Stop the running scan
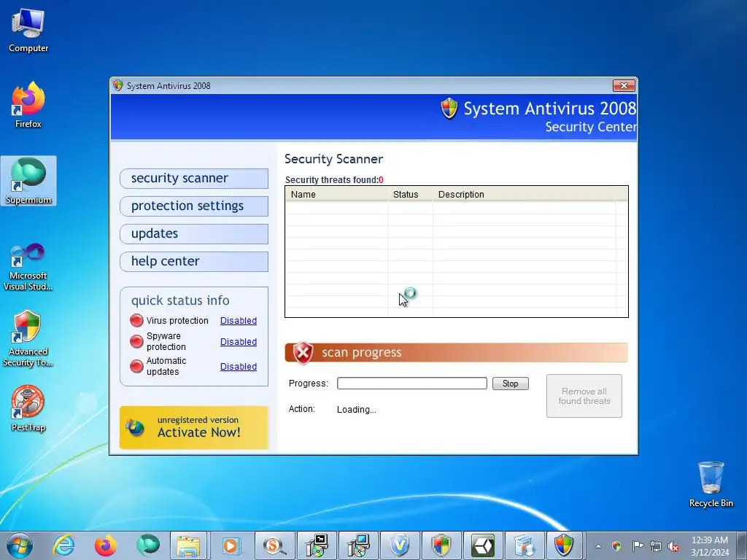747x560 pixels. [510, 384]
